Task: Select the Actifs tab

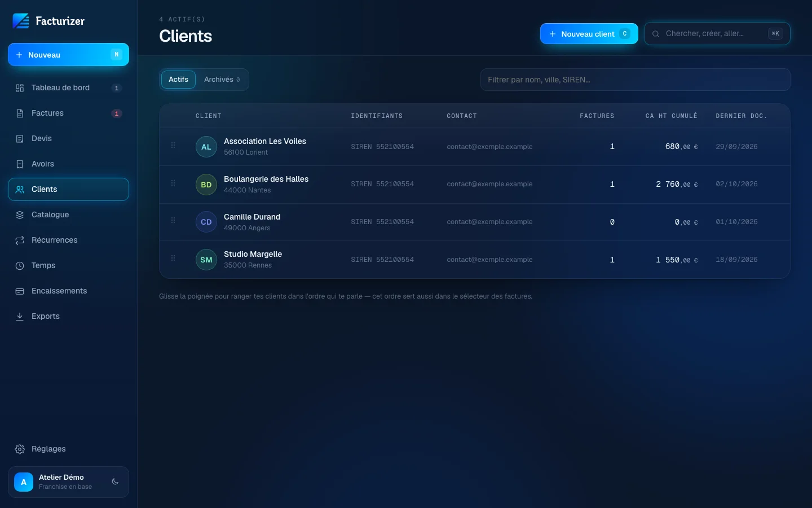Action: (x=178, y=80)
